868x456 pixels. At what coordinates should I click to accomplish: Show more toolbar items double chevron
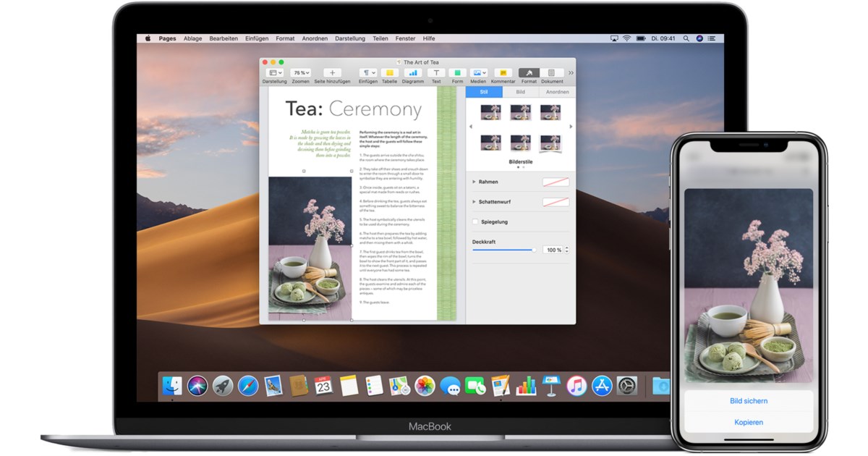click(571, 73)
